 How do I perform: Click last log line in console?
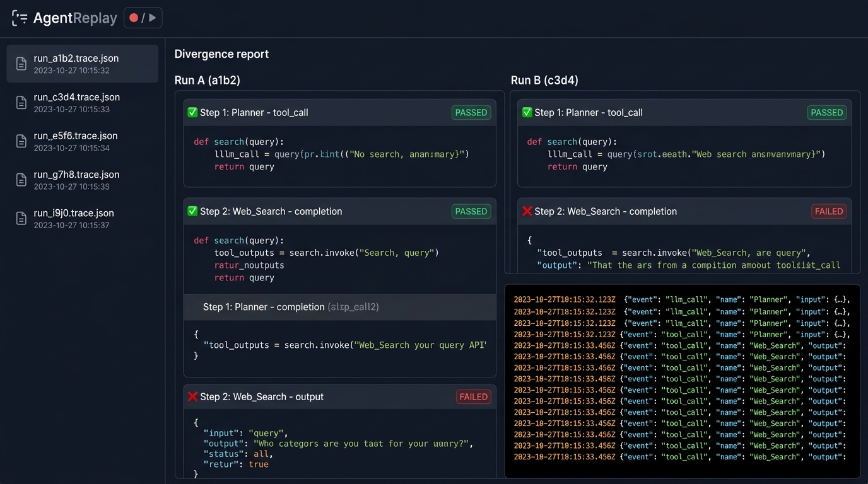point(680,457)
